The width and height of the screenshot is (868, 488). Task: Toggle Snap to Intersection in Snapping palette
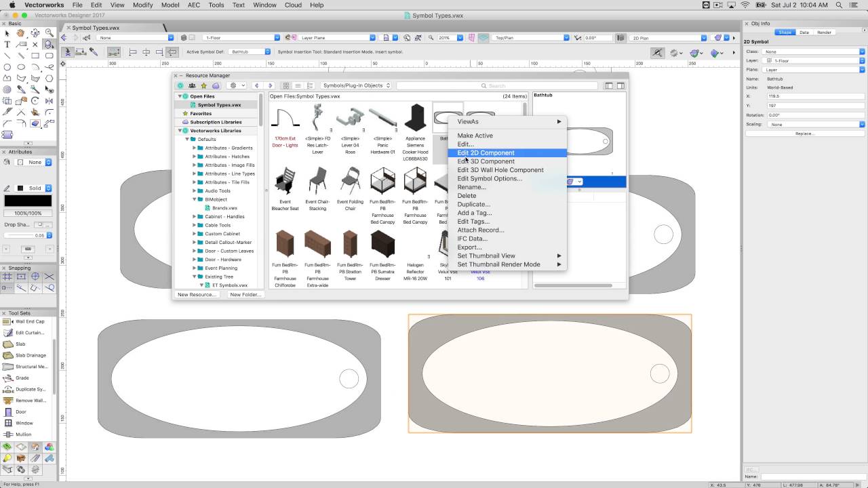click(50, 277)
